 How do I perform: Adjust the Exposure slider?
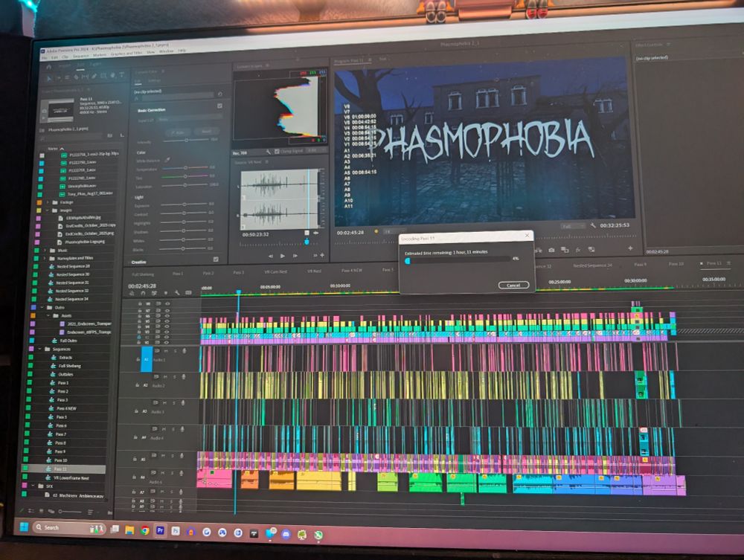pyautogui.click(x=184, y=205)
